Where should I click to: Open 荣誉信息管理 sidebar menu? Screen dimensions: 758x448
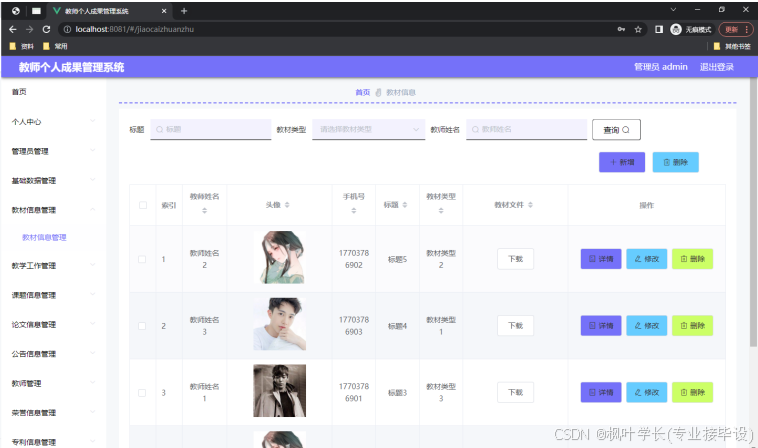(53, 413)
